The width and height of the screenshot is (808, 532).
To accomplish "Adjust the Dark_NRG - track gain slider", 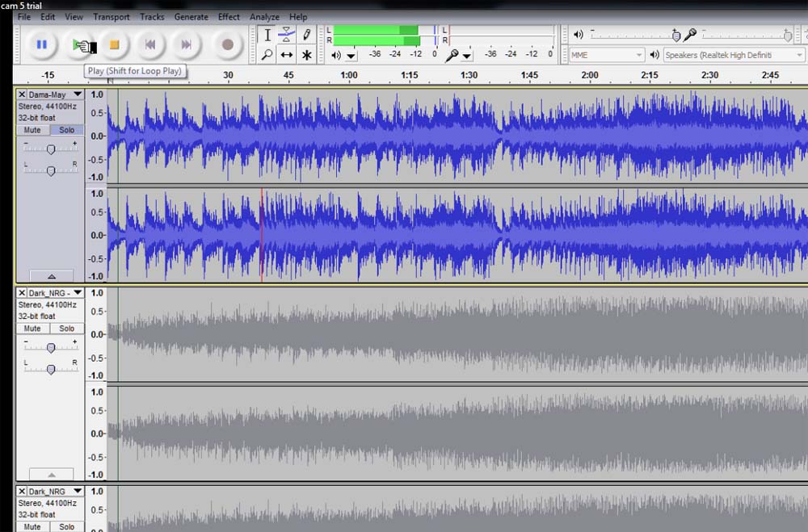I will point(50,348).
